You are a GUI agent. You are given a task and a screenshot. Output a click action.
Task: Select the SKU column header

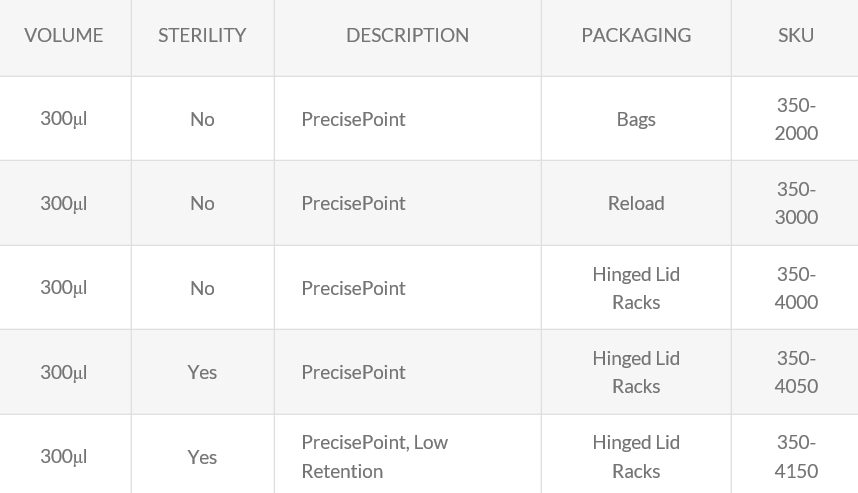[796, 35]
